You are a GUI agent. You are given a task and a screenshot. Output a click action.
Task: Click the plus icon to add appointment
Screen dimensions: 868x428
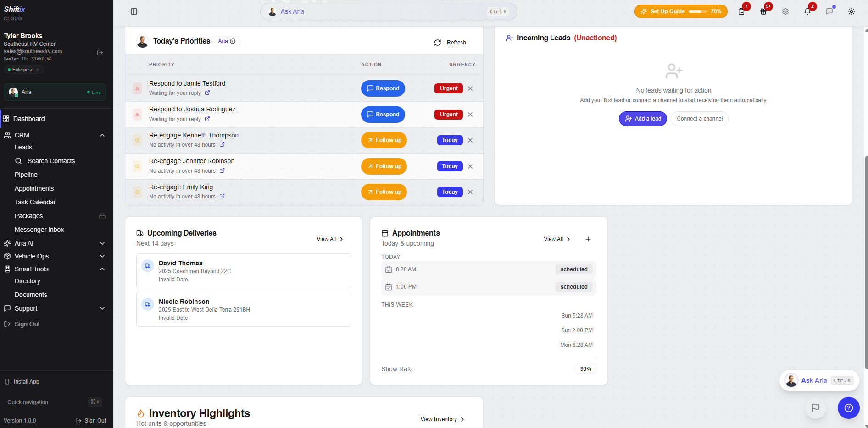[588, 239]
